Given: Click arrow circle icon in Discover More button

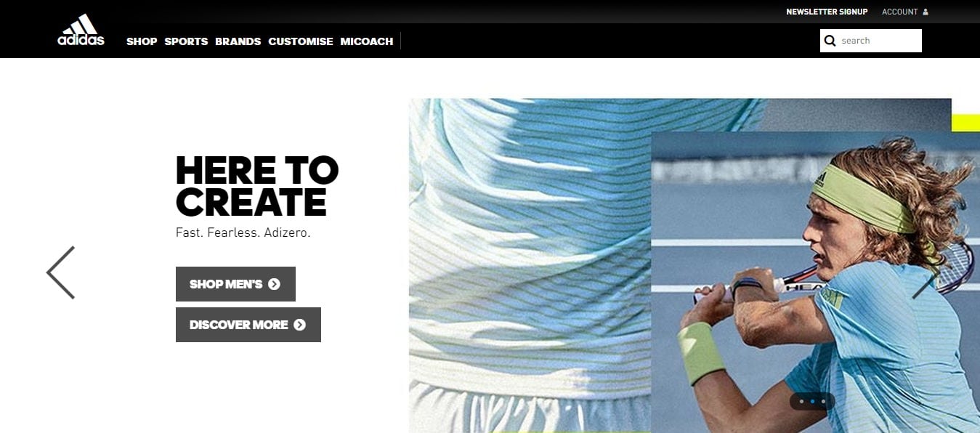Looking at the screenshot, I should tap(299, 325).
